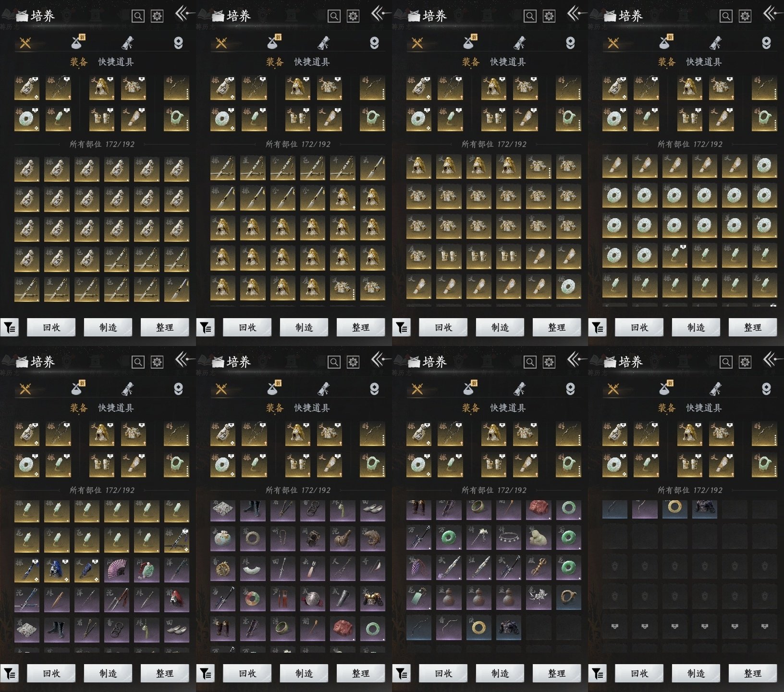This screenshot has height=692, width=784.
Task: Open filter menu in the pink fan panel
Action: point(10,674)
